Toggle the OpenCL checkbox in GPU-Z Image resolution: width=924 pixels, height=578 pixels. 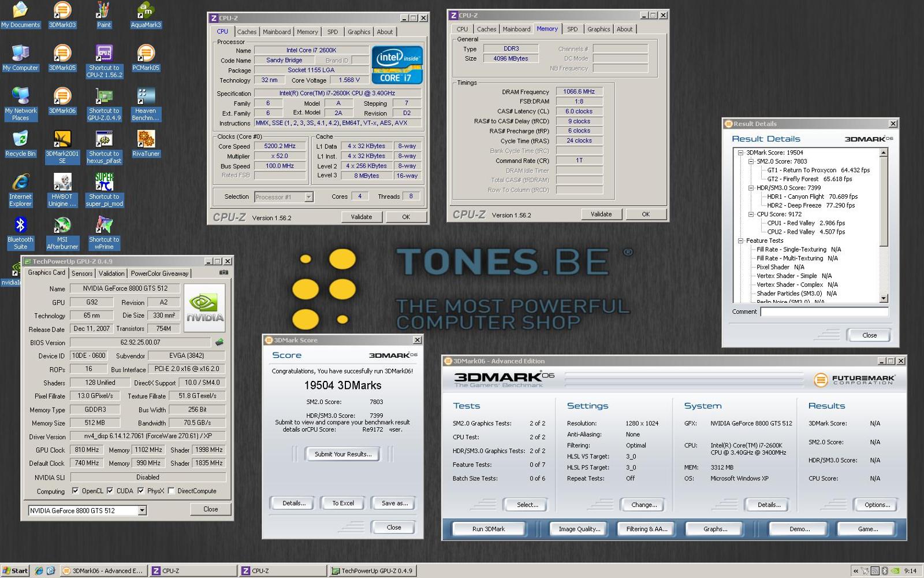pos(75,491)
